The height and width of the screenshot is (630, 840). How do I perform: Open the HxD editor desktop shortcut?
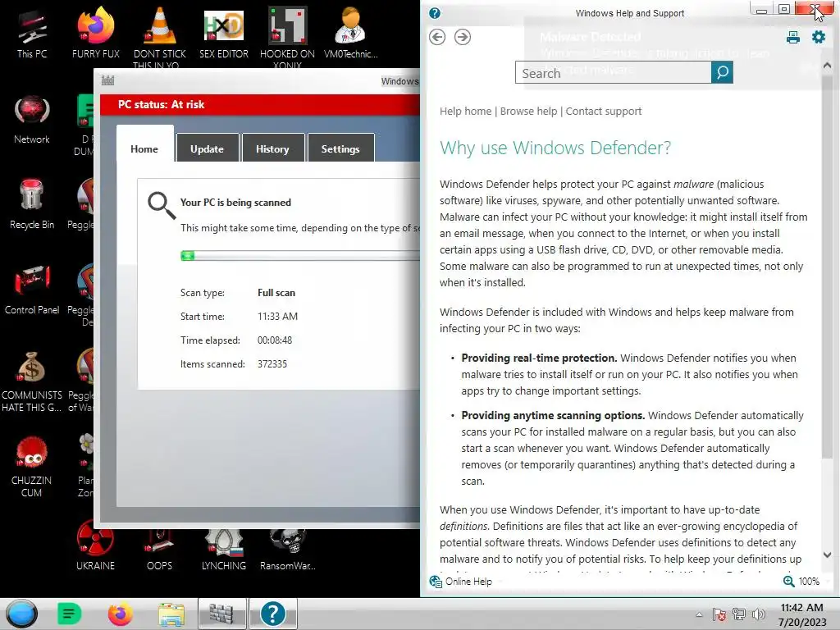pos(223,33)
